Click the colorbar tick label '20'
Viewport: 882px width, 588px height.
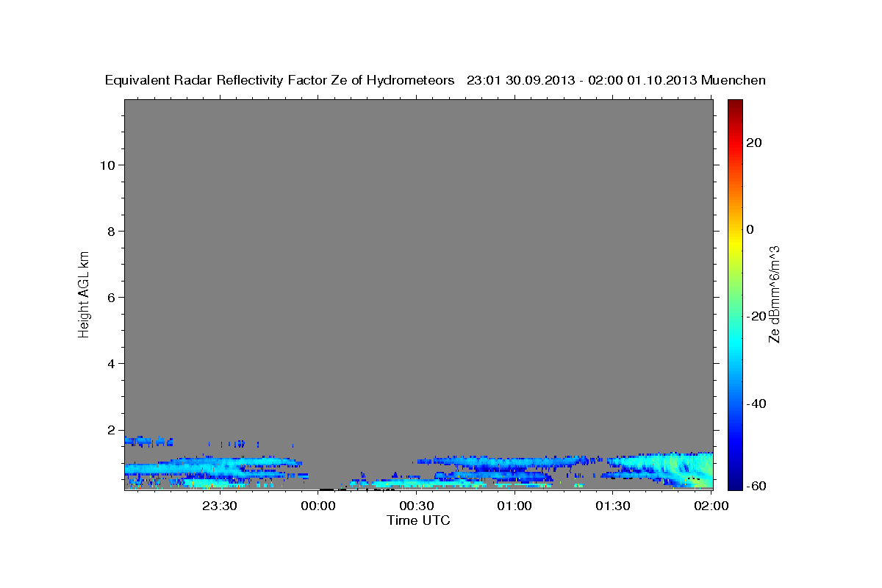tap(754, 143)
